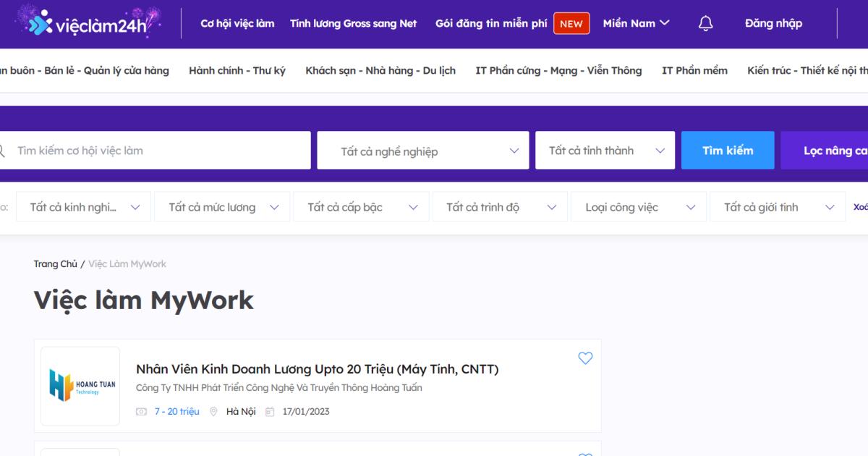
Task: Open the Tất cả trình độ filter
Action: point(500,207)
